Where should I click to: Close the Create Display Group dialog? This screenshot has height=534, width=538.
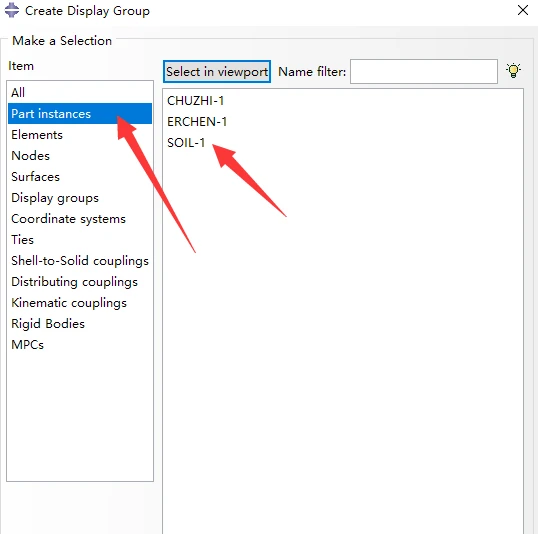[523, 10]
